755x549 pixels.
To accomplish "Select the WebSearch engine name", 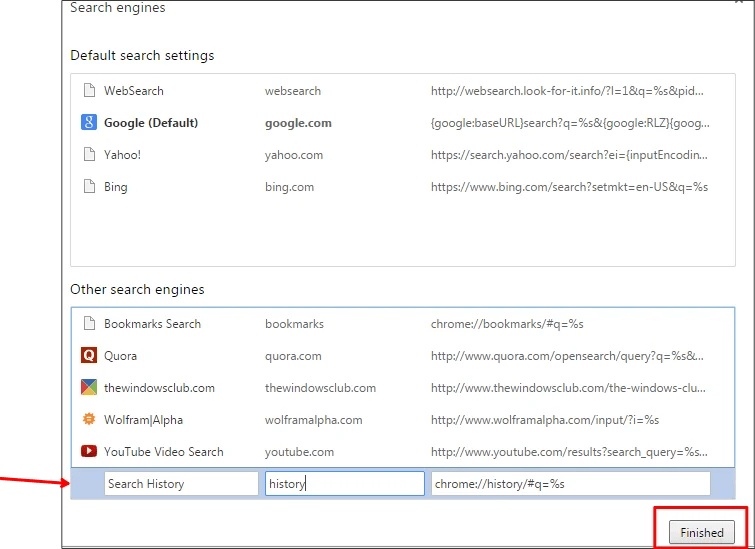I will (134, 91).
